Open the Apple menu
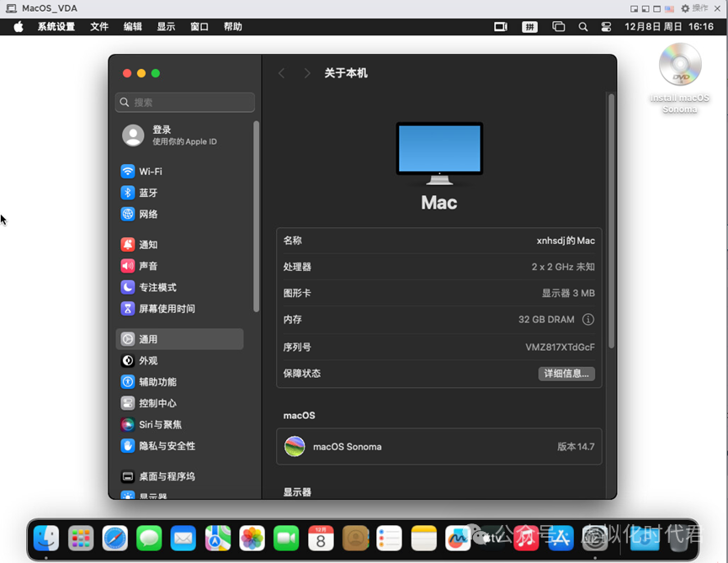 tap(18, 26)
